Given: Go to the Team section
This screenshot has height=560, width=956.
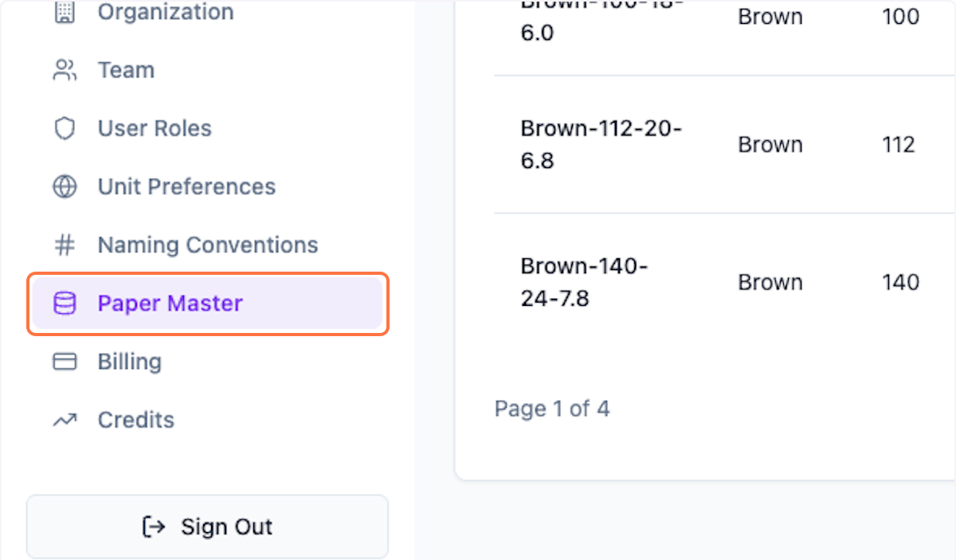Looking at the screenshot, I should point(126,70).
